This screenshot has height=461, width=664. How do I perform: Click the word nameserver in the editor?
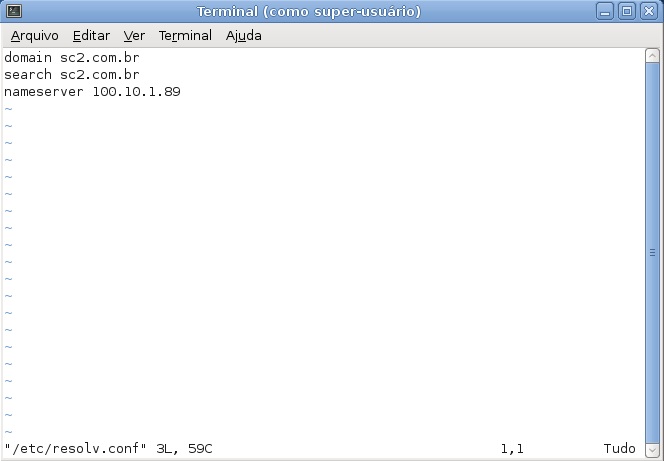click(x=44, y=92)
